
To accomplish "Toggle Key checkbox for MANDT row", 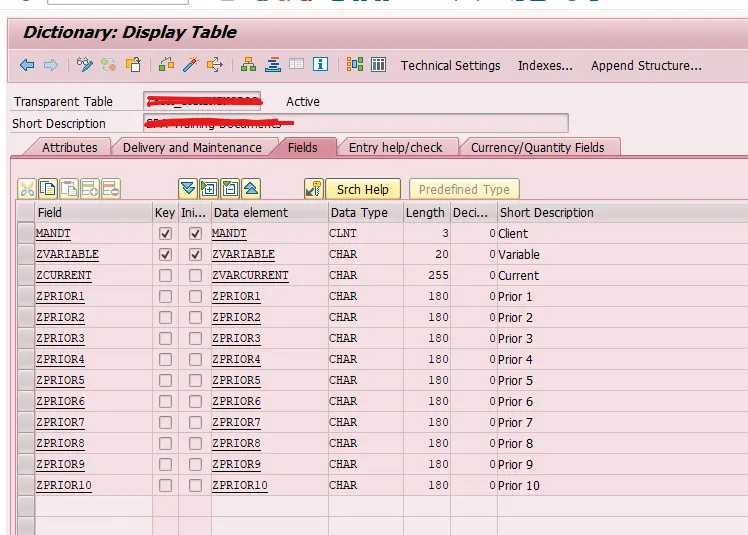I will tap(165, 233).
